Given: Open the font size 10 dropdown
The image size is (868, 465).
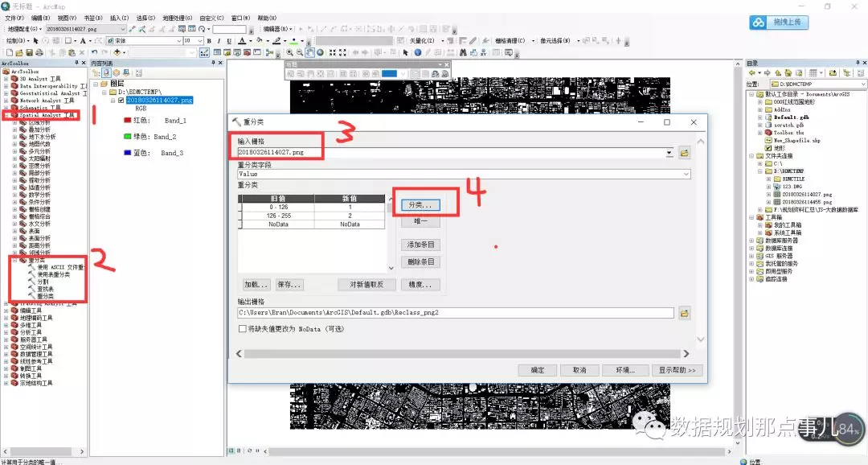Looking at the screenshot, I should pyautogui.click(x=200, y=41).
